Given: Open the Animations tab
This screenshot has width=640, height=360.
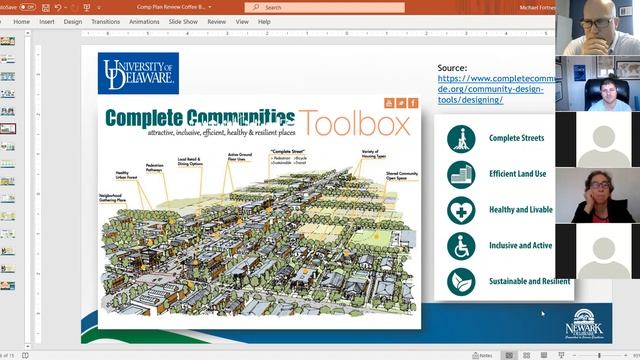Looking at the screenshot, I should (x=144, y=22).
